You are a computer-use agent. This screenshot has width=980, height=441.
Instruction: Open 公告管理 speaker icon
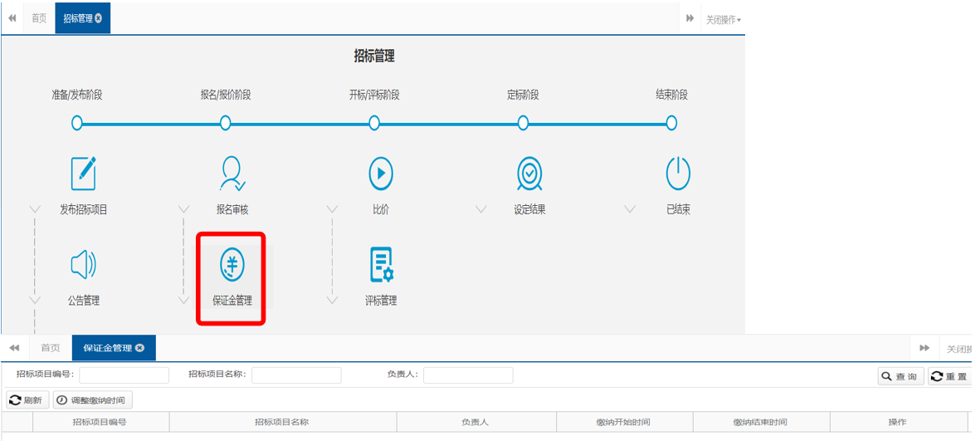pyautogui.click(x=83, y=264)
